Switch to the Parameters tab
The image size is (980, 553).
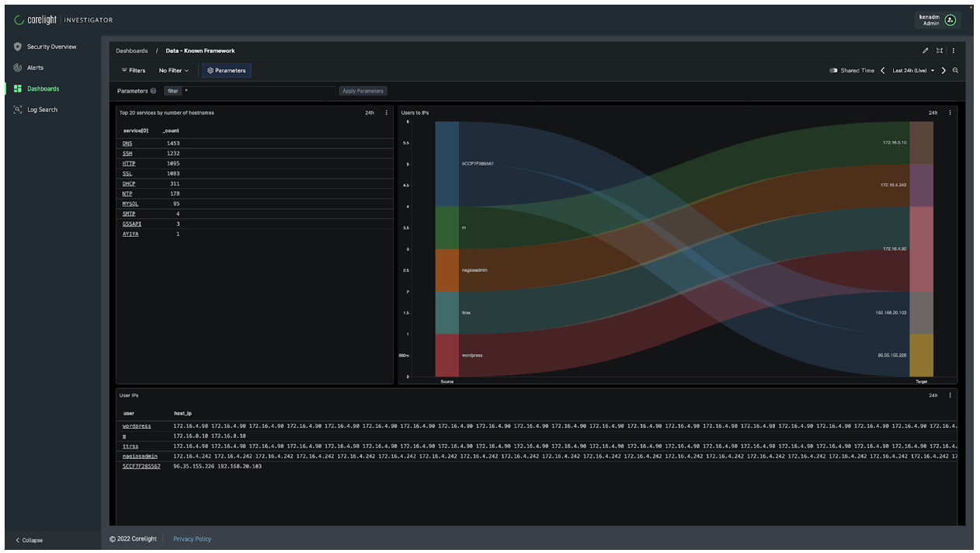coord(227,71)
